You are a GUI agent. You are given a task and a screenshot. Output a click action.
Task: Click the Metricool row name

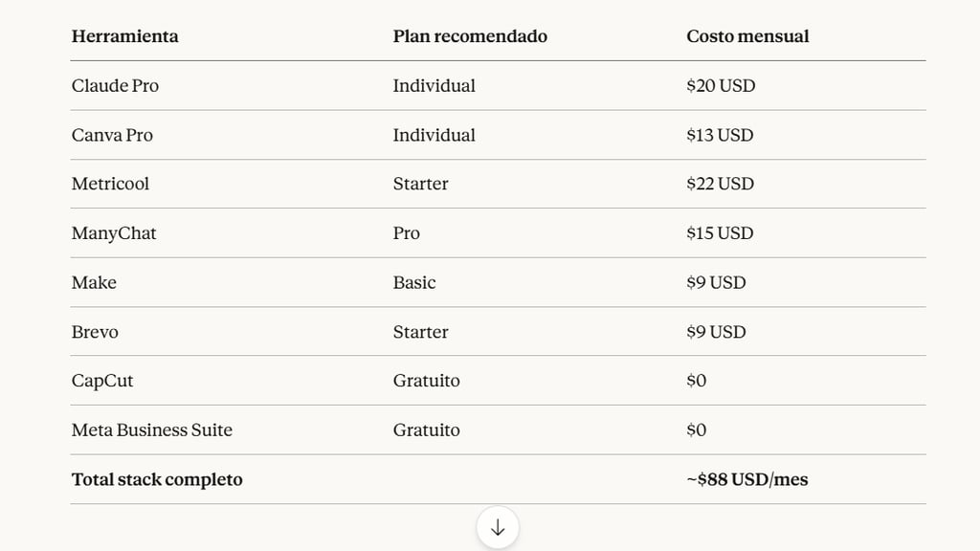[x=110, y=184]
